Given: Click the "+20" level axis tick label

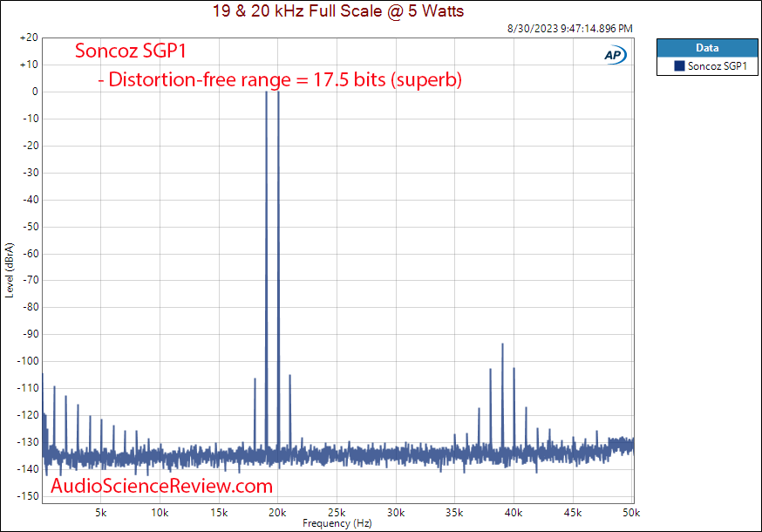Looking at the screenshot, I should click(29, 38).
